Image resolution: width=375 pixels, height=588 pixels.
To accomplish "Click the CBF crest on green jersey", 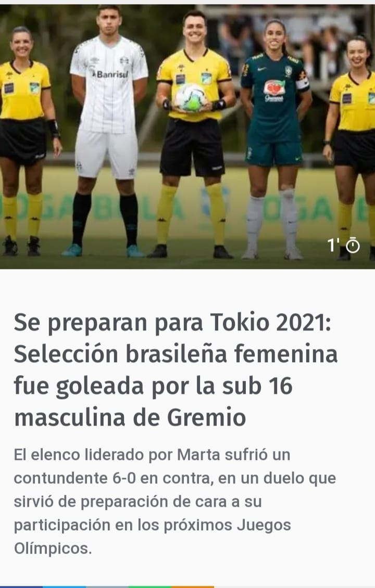I will [288, 71].
